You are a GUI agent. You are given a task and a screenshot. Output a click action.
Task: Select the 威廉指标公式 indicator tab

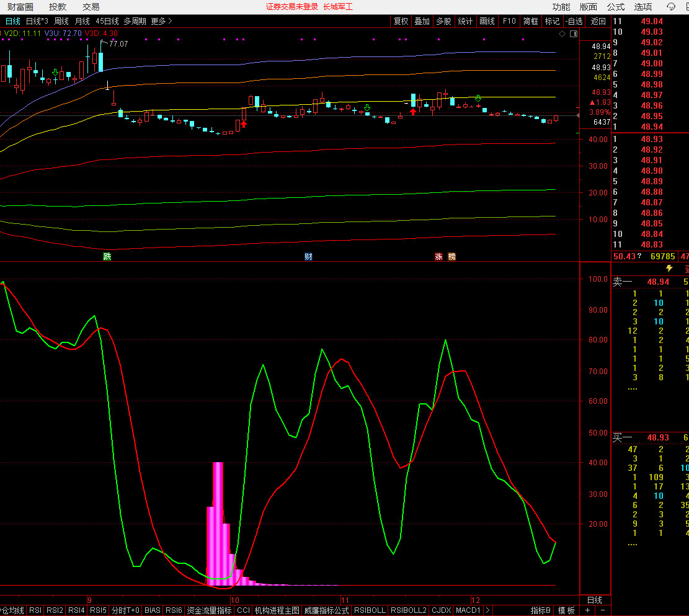[x=326, y=610]
